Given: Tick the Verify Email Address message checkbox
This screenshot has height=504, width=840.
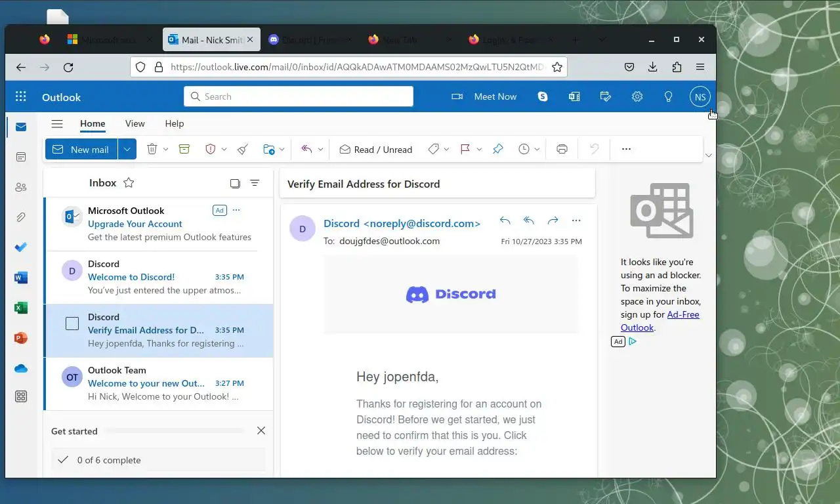Looking at the screenshot, I should click(72, 324).
